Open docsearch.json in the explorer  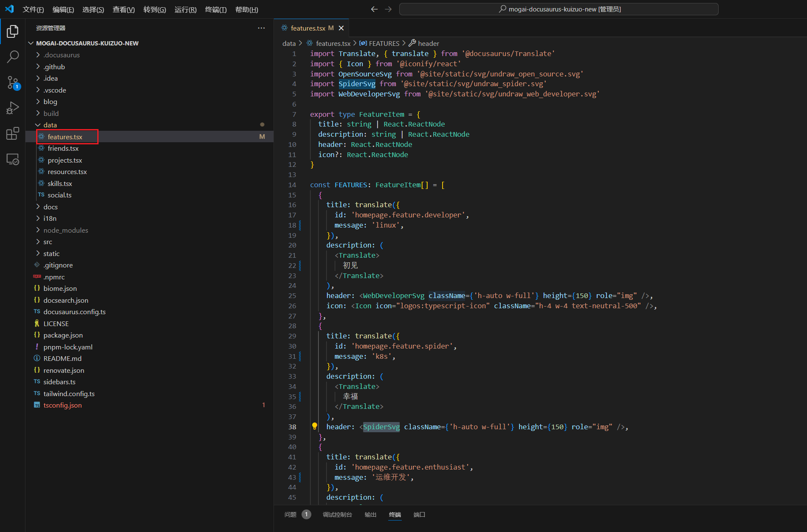65,300
